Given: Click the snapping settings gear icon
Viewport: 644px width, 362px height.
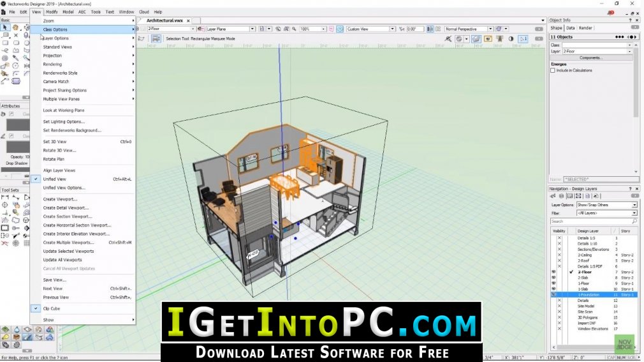Looking at the screenshot, I should pyautogui.click(x=459, y=39).
